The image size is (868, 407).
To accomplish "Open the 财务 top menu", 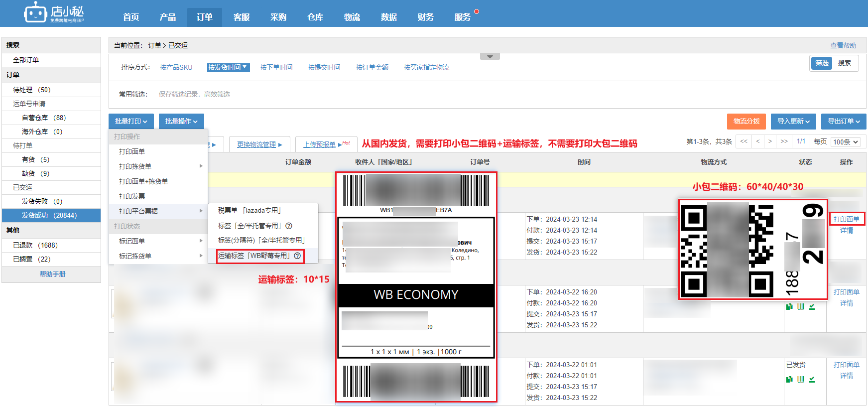I will 426,17.
